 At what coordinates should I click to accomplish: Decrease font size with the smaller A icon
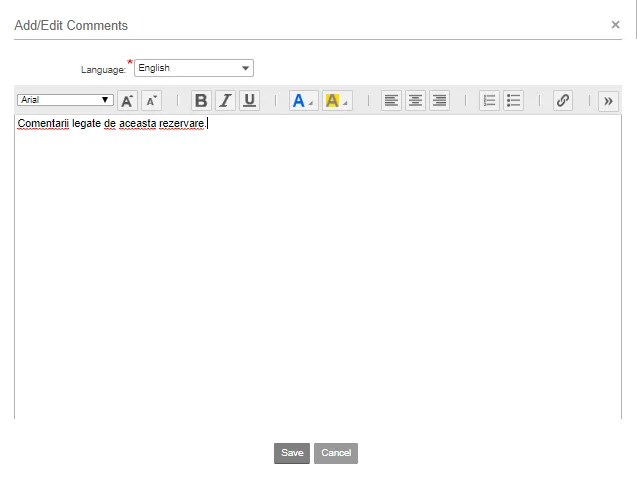pyautogui.click(x=151, y=100)
